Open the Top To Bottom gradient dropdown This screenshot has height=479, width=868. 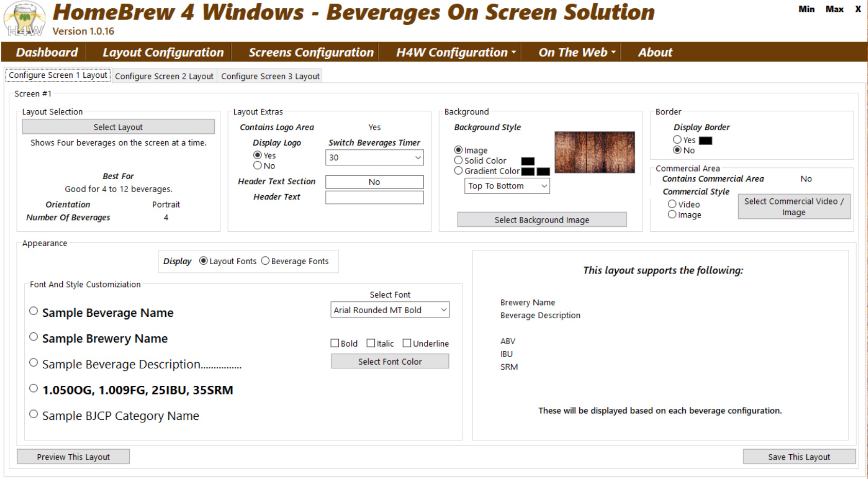[x=507, y=186]
